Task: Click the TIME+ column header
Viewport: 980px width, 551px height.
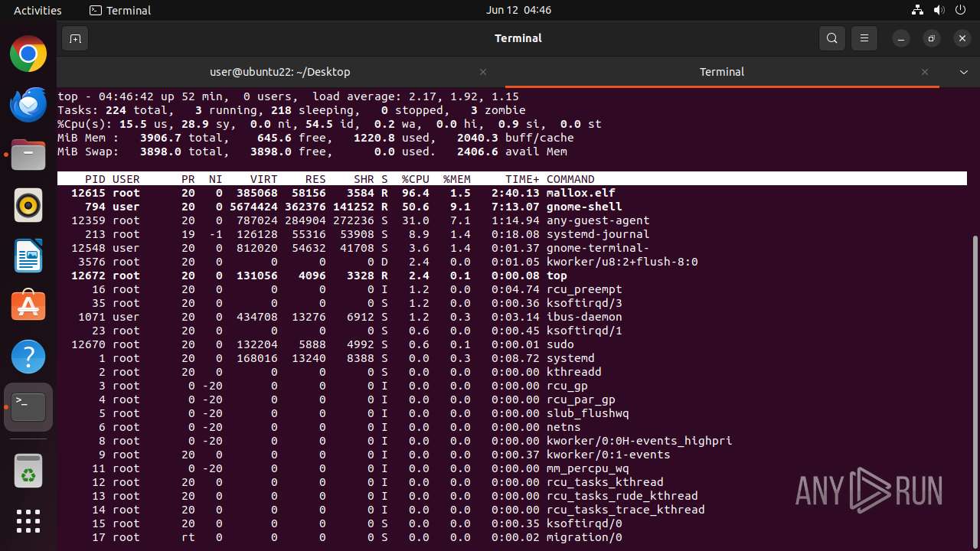Action: (522, 179)
